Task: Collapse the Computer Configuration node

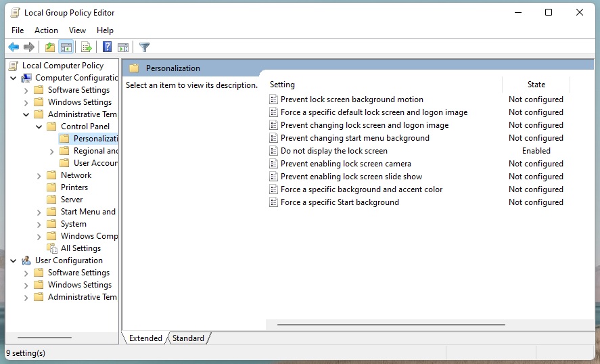Action: pyautogui.click(x=14, y=78)
